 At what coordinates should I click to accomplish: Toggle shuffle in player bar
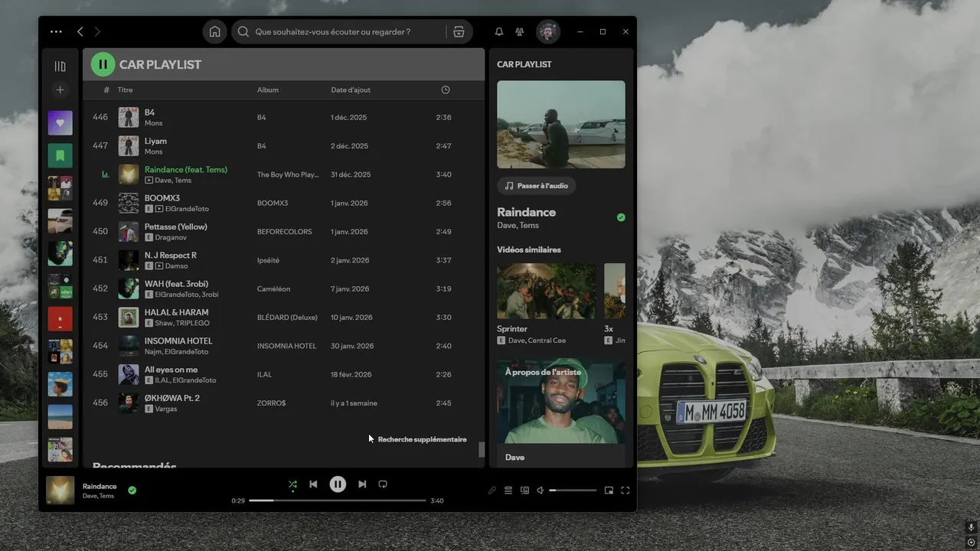292,484
